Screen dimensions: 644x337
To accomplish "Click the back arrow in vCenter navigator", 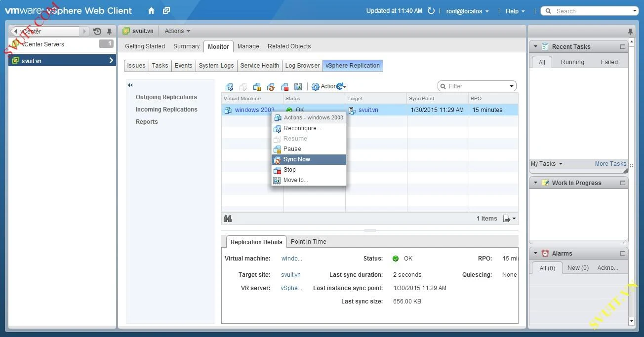I will 16,31.
